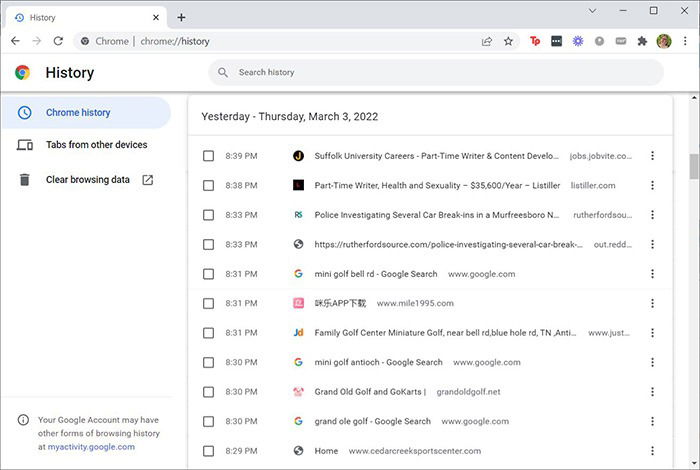
Task: Click the share page icon in address bar
Action: (x=487, y=41)
